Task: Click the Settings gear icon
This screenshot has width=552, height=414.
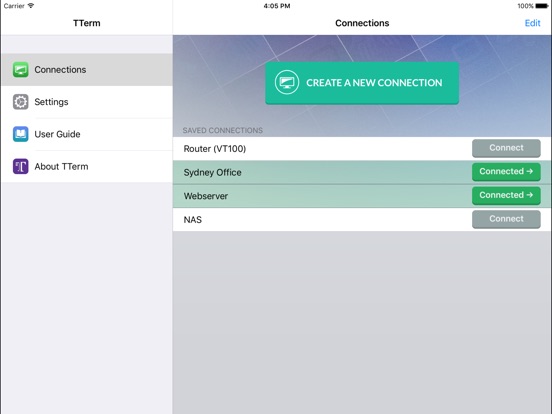Action: (x=21, y=102)
